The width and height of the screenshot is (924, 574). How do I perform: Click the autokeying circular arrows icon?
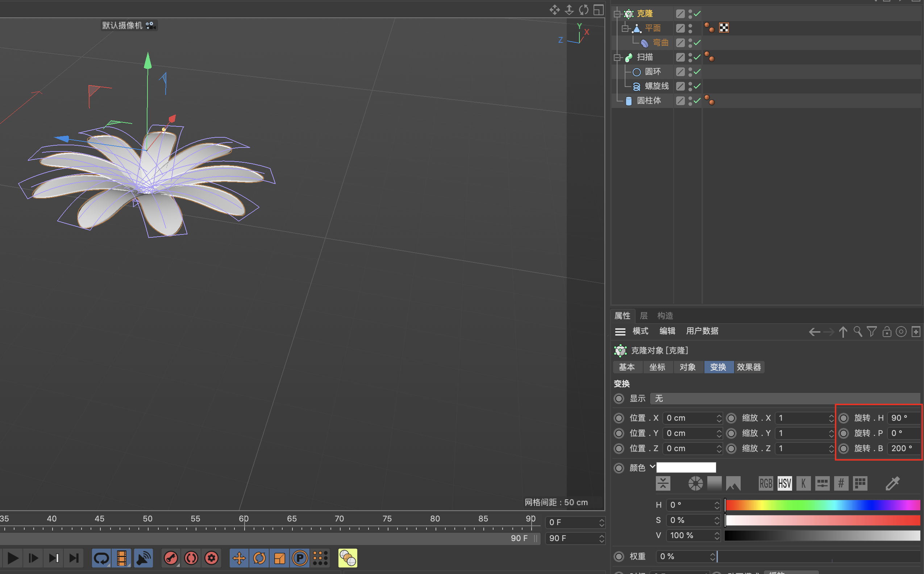191,558
